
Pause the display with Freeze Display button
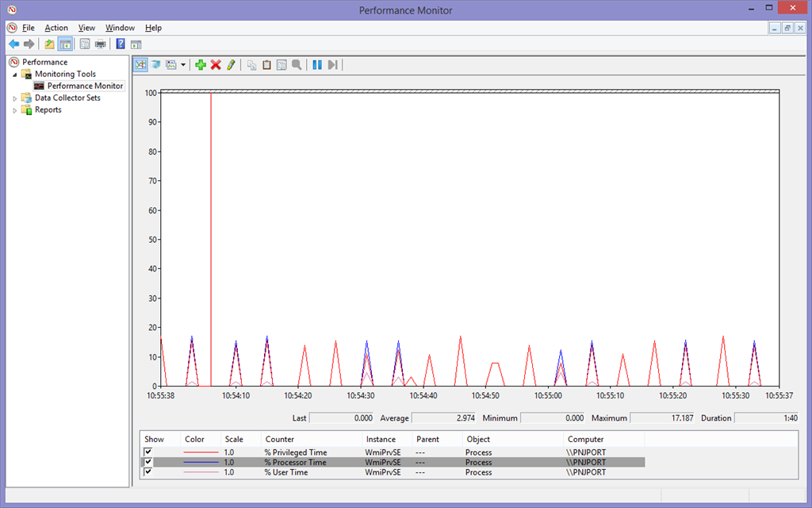pyautogui.click(x=317, y=65)
